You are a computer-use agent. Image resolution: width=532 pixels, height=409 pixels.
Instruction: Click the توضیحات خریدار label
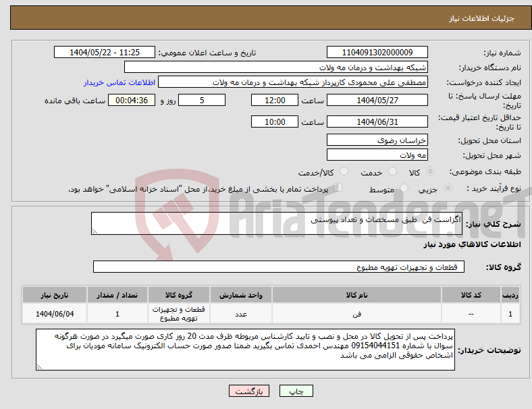click(489, 350)
